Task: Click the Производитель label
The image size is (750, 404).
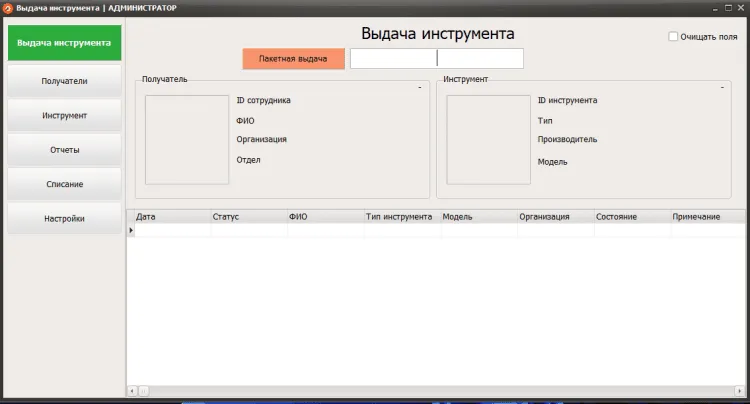Action: pos(567,140)
